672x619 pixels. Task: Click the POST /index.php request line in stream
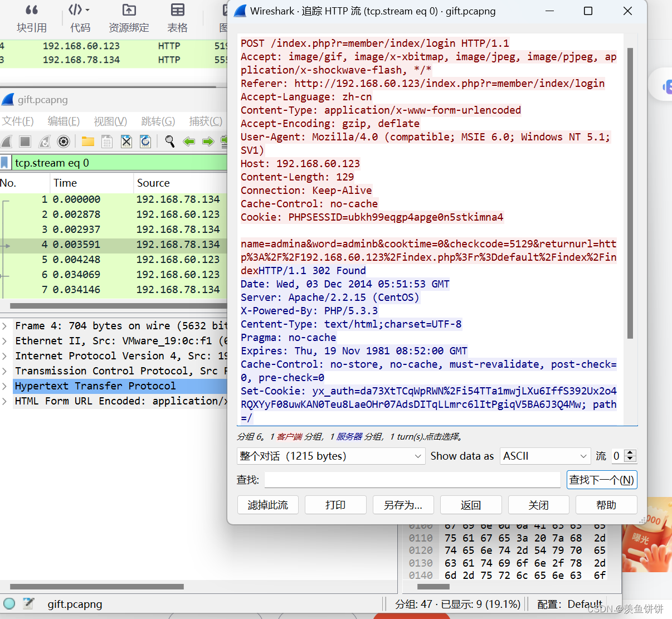point(375,43)
